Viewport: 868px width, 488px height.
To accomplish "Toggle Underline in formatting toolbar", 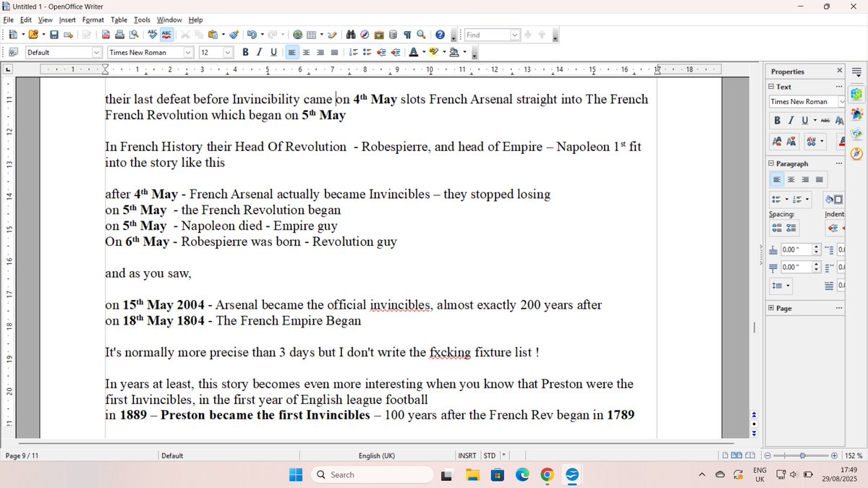I will (x=273, y=52).
